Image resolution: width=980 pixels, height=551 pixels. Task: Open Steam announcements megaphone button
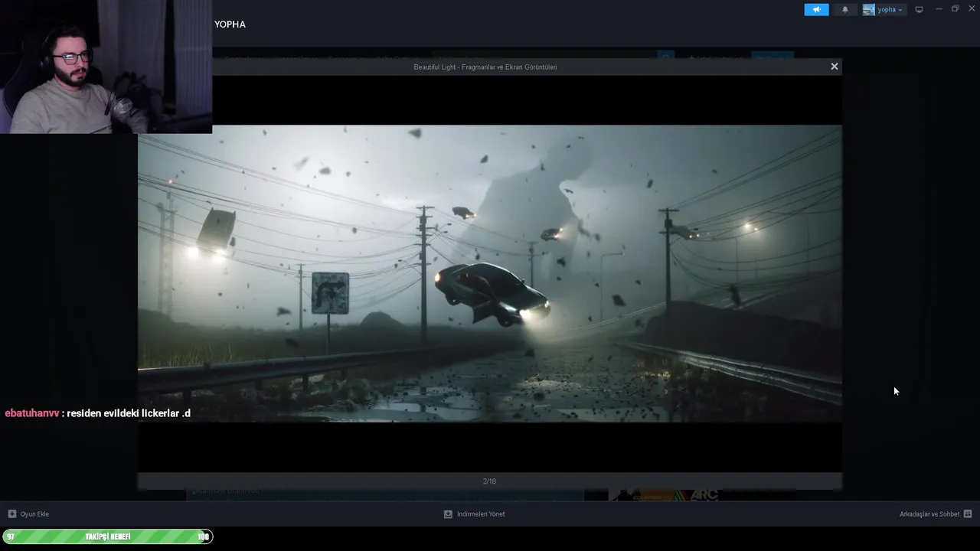[816, 9]
